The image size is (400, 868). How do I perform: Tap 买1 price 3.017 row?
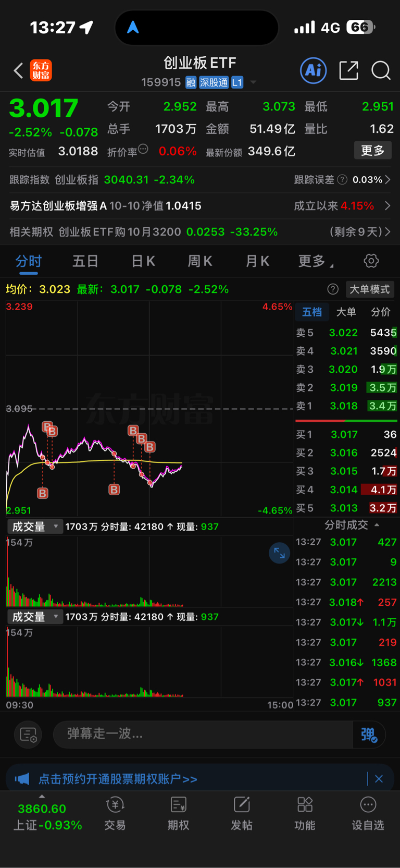(346, 435)
